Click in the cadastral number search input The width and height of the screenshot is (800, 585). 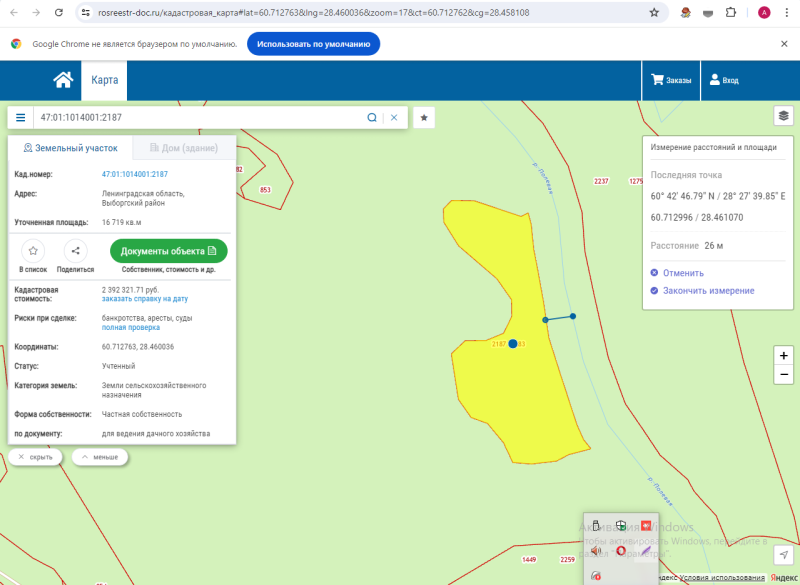click(199, 118)
